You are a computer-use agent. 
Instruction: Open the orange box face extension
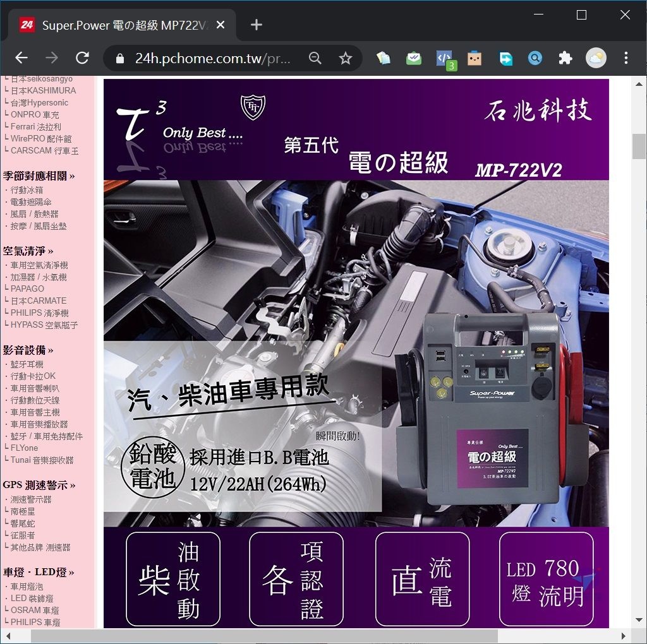click(475, 58)
